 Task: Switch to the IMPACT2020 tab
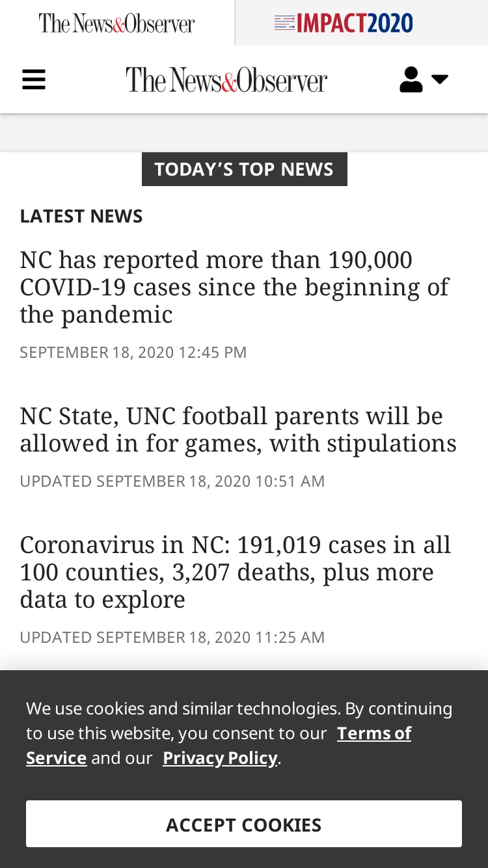pos(362,23)
